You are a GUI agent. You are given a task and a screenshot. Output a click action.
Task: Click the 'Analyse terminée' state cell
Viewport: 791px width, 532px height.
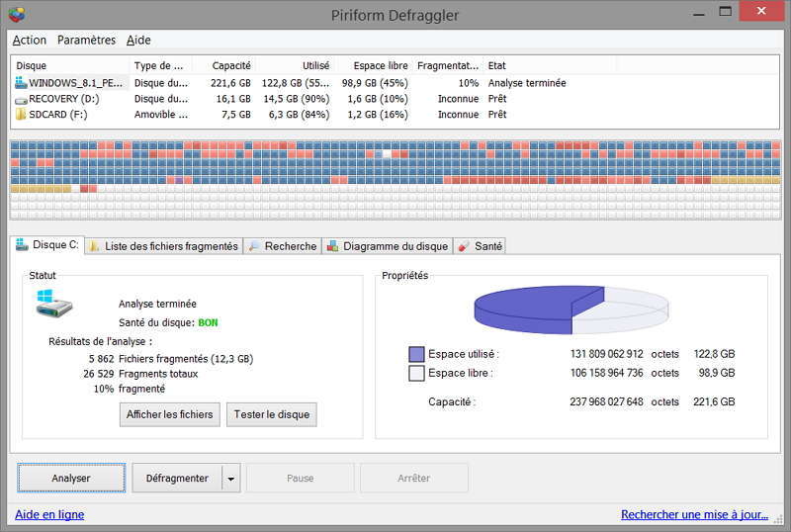(527, 83)
